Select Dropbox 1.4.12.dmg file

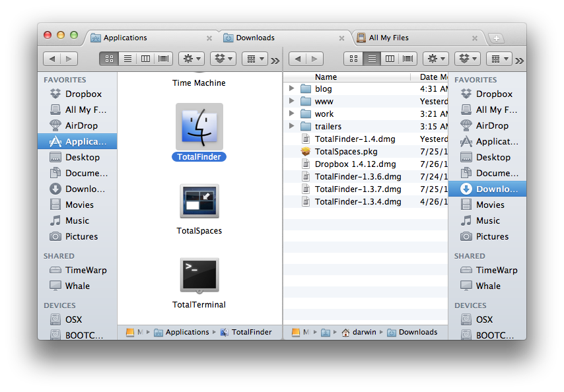[x=365, y=164]
